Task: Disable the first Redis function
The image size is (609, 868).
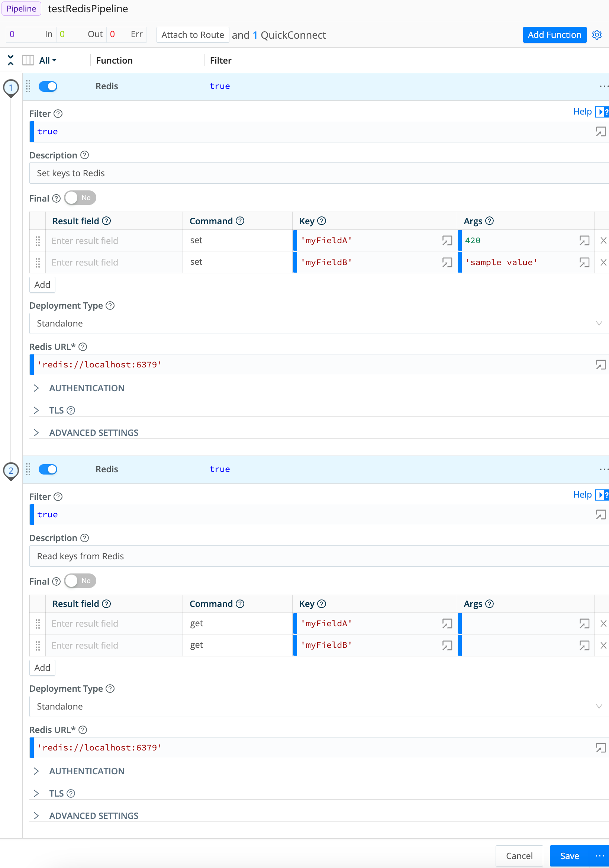Action: (48, 86)
